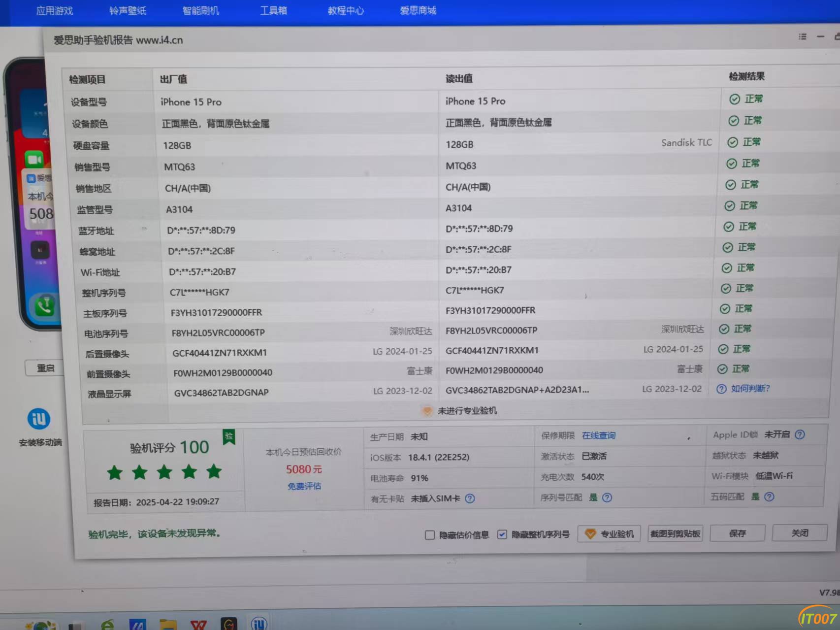Click the 安装移动端 iU icon
Viewport: 840px width, 630px height.
(x=39, y=419)
